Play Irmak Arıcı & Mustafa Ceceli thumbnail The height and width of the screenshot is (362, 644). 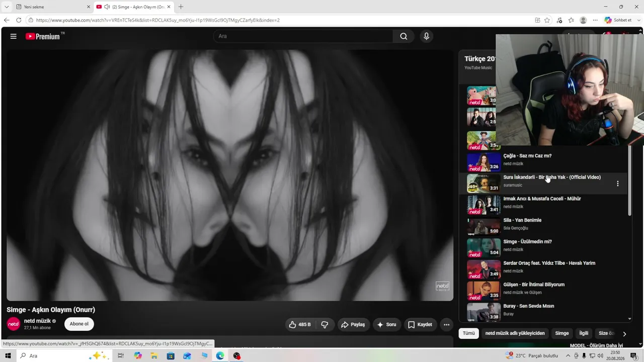(x=484, y=205)
